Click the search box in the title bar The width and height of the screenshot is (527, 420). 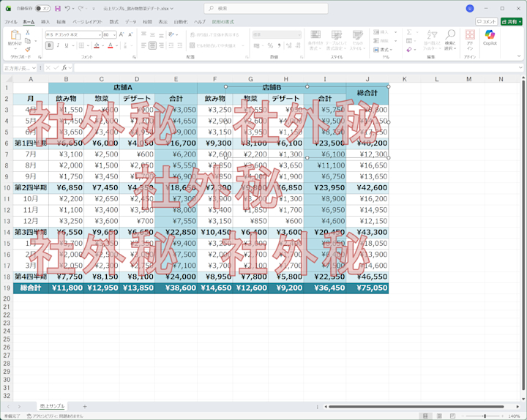[x=266, y=8]
